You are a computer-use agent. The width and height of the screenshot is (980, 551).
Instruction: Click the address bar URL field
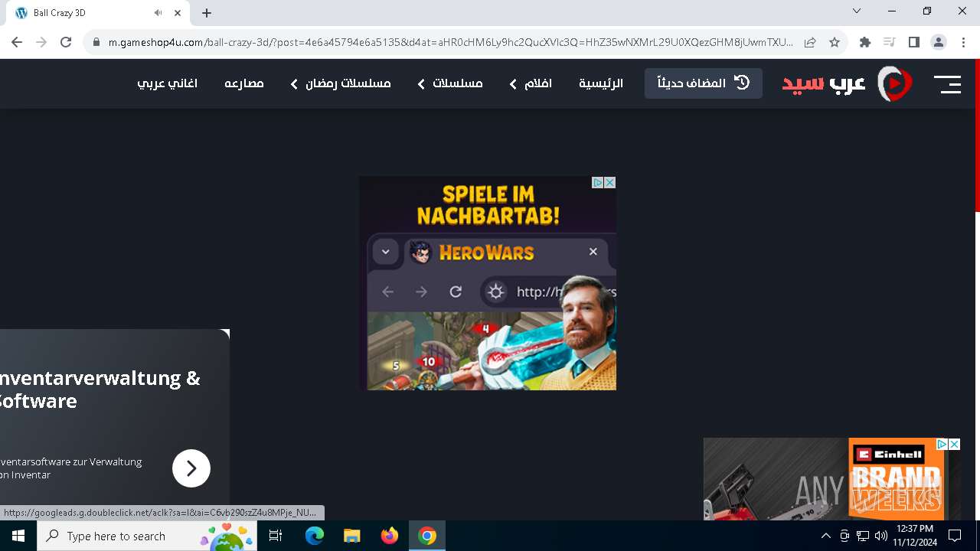click(450, 42)
